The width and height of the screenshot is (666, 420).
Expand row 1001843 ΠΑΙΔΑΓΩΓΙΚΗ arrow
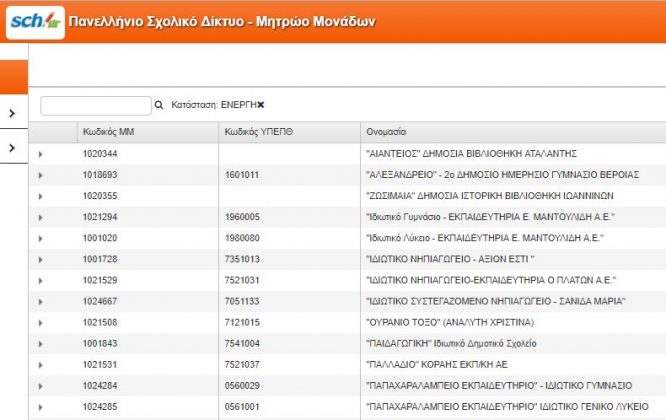pyautogui.click(x=40, y=344)
